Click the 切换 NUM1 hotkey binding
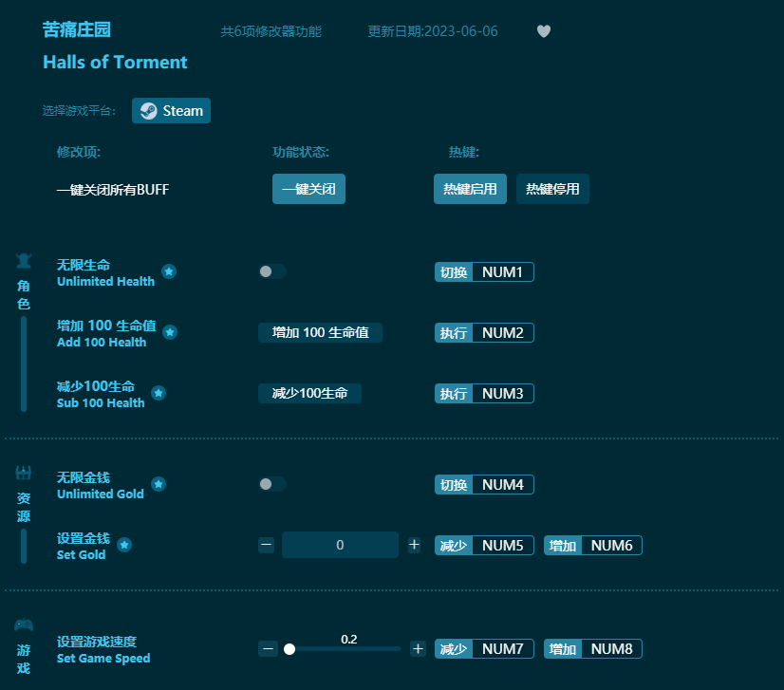Screen dimensions: 784x690 (484, 271)
